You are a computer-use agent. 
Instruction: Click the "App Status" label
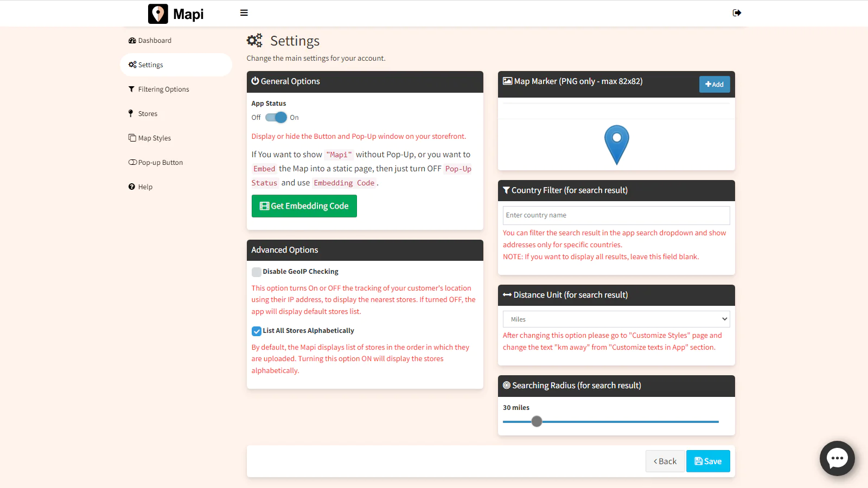(269, 104)
